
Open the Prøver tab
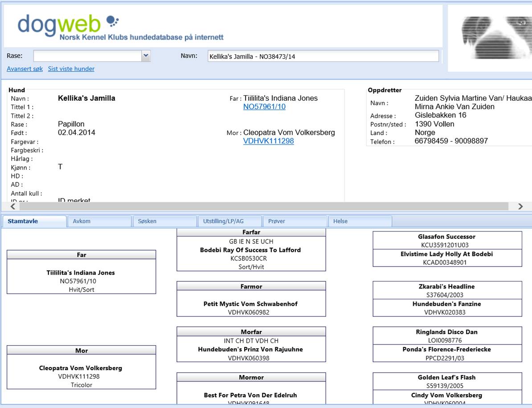click(x=295, y=221)
